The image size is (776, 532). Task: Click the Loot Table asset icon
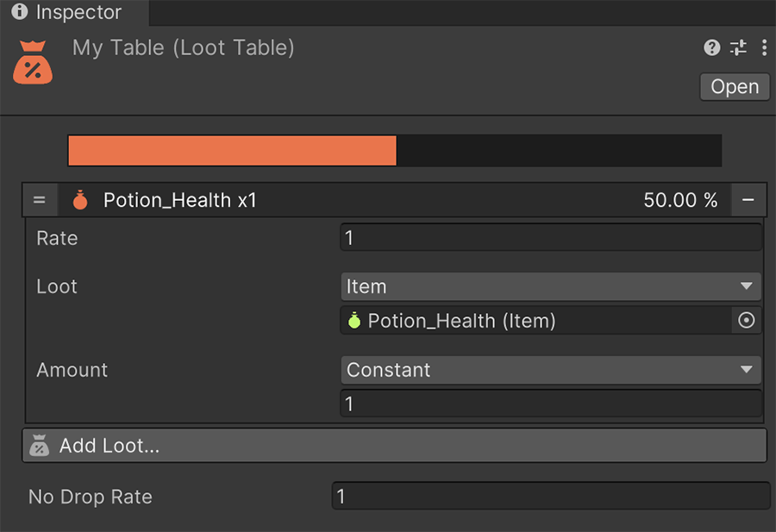[x=32, y=60]
